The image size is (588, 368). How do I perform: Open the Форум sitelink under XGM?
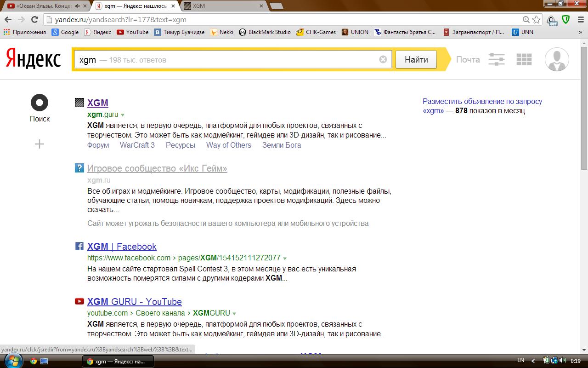click(x=98, y=145)
